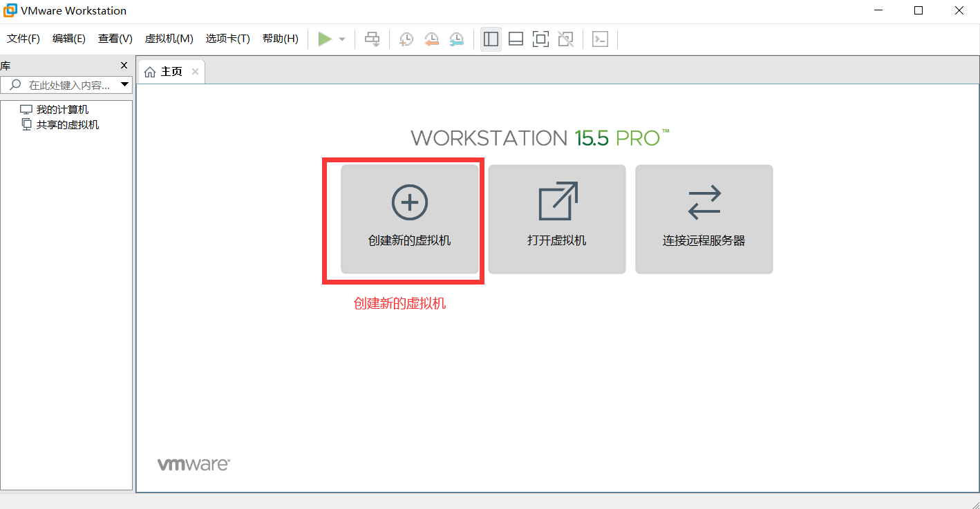Open the 帮助(H) menu
The height and width of the screenshot is (509, 980).
click(x=281, y=39)
